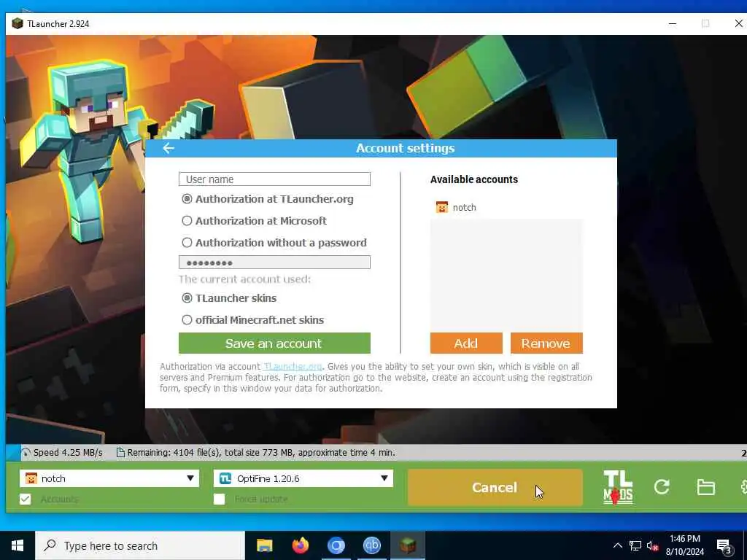This screenshot has height=560, width=747.
Task: Open the TL Mods icon
Action: pos(618,487)
